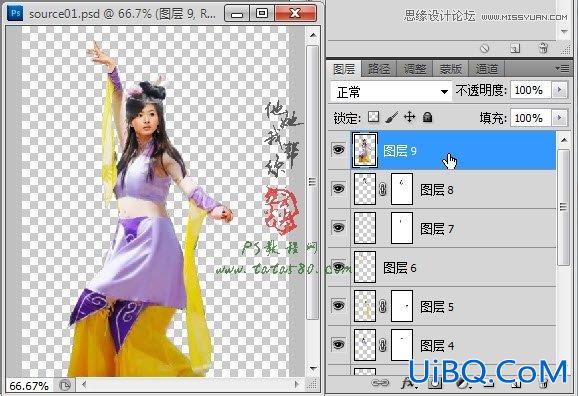Select 图层 6 thumbnail
Screen dimensions: 578x396
click(x=365, y=267)
